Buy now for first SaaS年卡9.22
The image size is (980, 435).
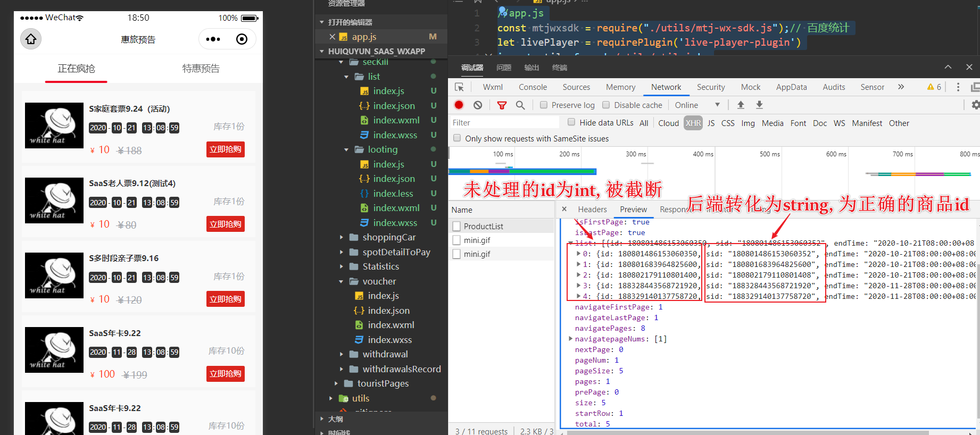point(226,374)
